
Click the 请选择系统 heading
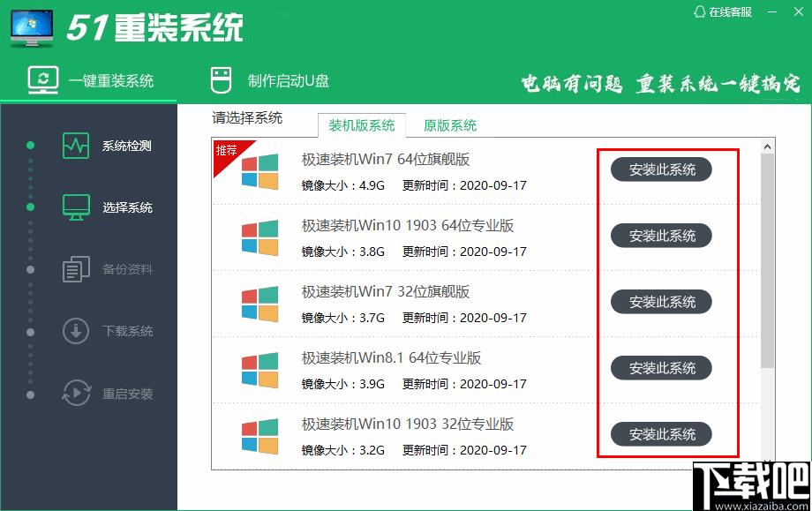pyautogui.click(x=247, y=118)
